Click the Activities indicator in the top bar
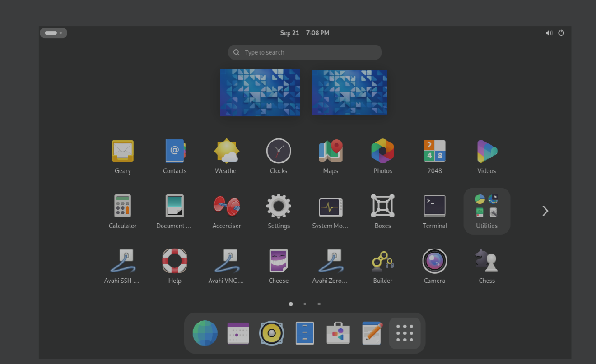 tap(53, 32)
